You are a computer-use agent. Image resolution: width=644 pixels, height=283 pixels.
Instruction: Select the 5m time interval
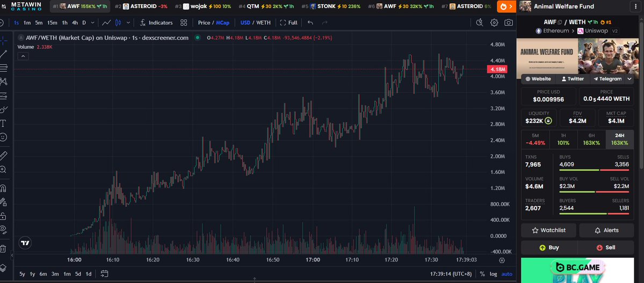(39, 23)
